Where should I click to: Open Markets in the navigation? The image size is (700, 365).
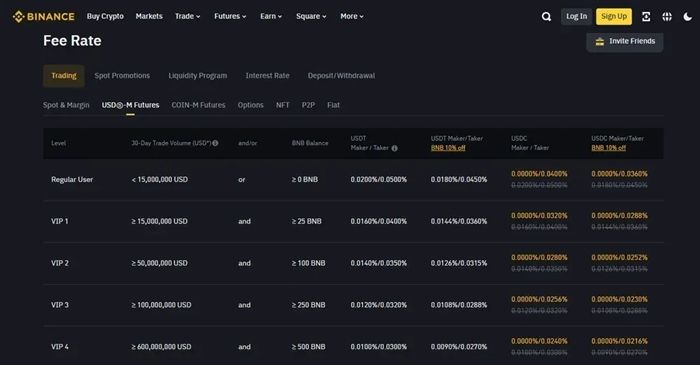[149, 17]
